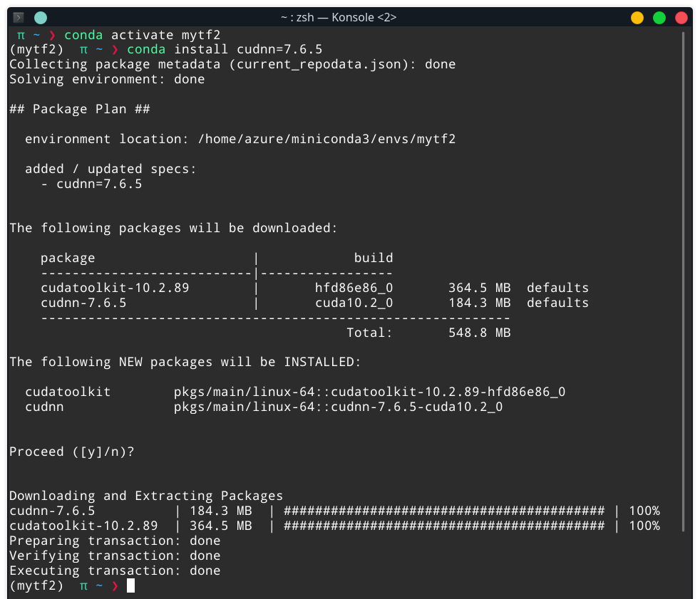Click the window title '~ : zsh — Konsole <2>'
Viewport: 700px width, 599px height.
click(x=339, y=17)
